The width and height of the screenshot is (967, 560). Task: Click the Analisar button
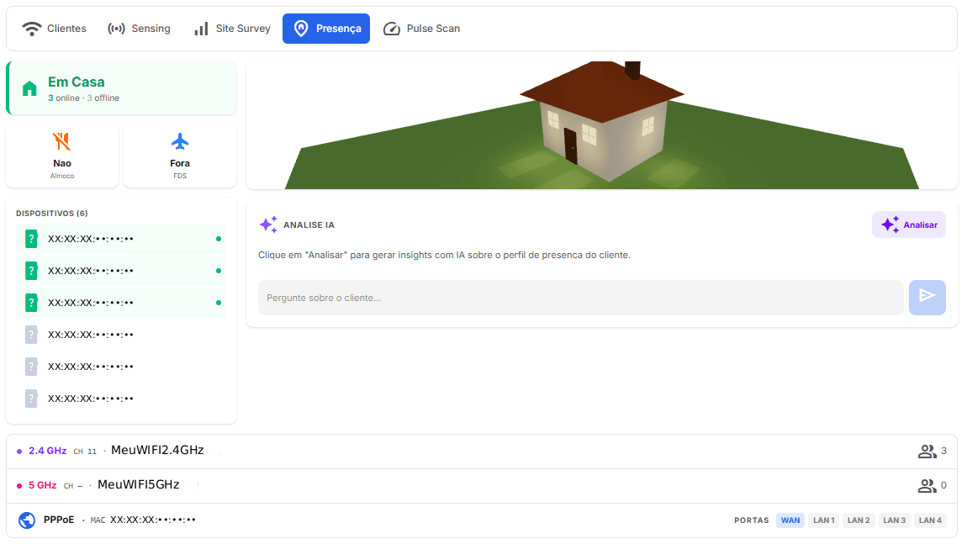[x=909, y=225]
